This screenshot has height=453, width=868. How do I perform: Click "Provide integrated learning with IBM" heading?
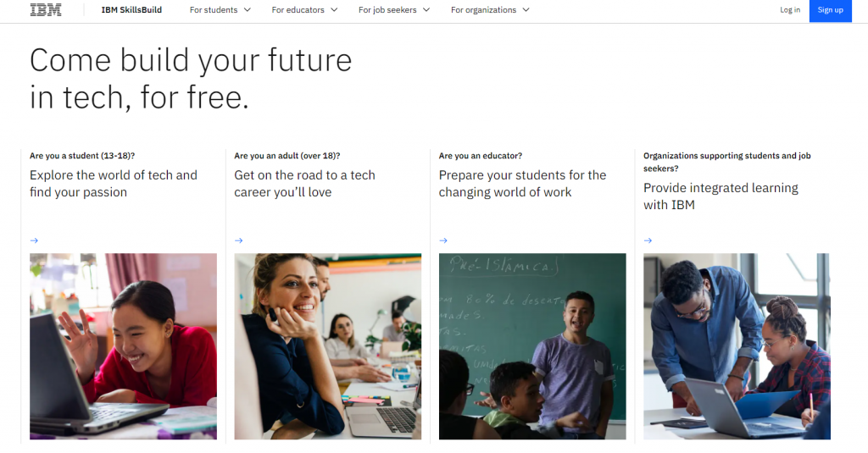pos(721,196)
